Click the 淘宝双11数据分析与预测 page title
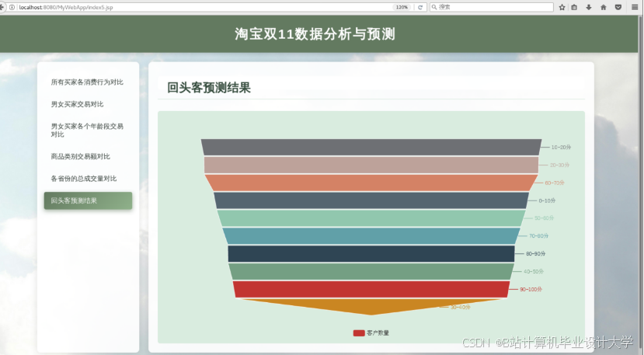 [x=315, y=34]
